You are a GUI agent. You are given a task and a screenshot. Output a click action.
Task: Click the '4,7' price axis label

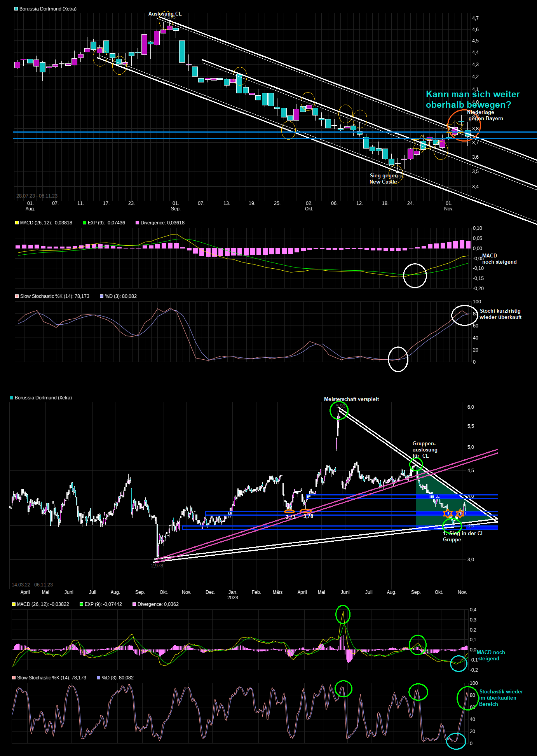[475, 18]
